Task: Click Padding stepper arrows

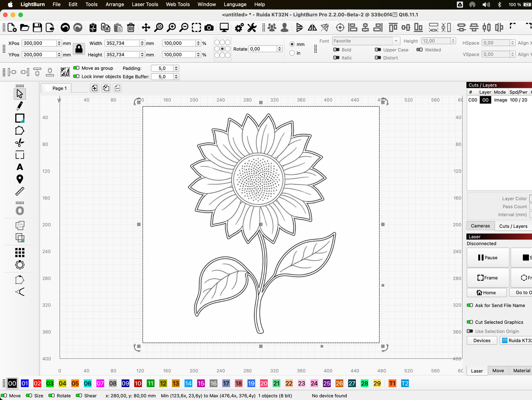Action: point(176,68)
